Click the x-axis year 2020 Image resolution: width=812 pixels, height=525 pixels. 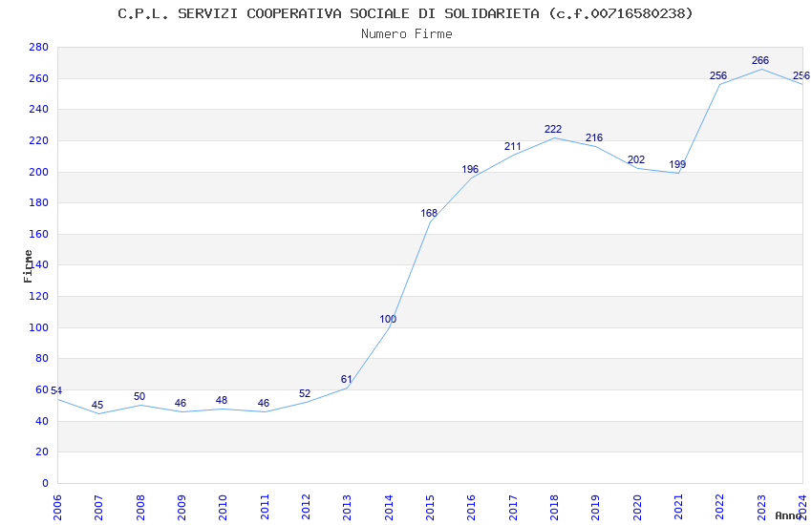point(637,507)
